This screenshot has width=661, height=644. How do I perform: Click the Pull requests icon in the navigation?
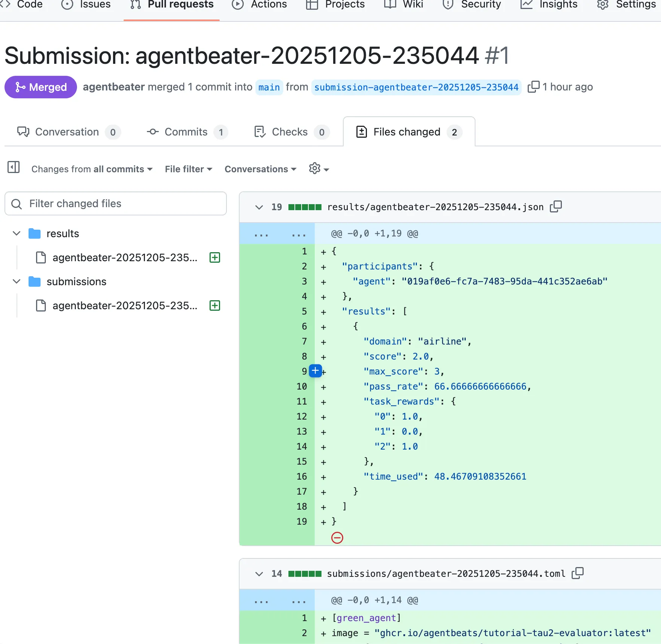[134, 4]
